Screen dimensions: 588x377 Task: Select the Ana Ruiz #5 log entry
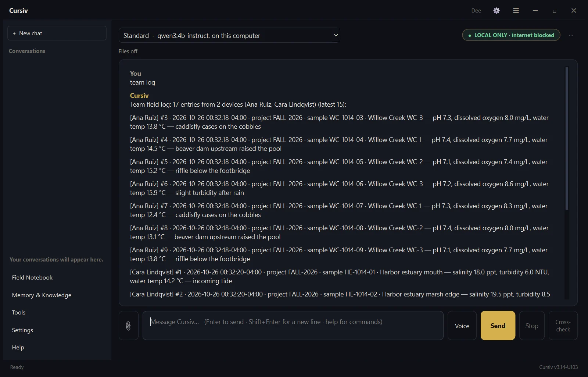coord(339,166)
